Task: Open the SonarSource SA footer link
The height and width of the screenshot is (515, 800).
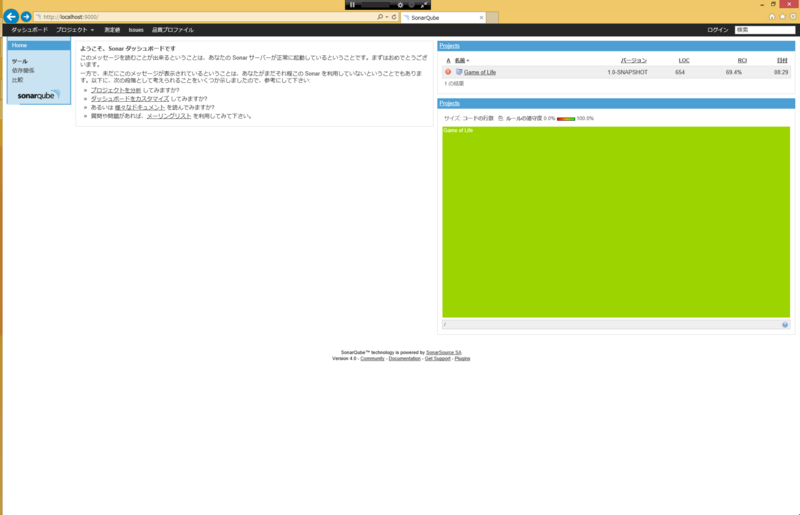Action: coord(443,352)
